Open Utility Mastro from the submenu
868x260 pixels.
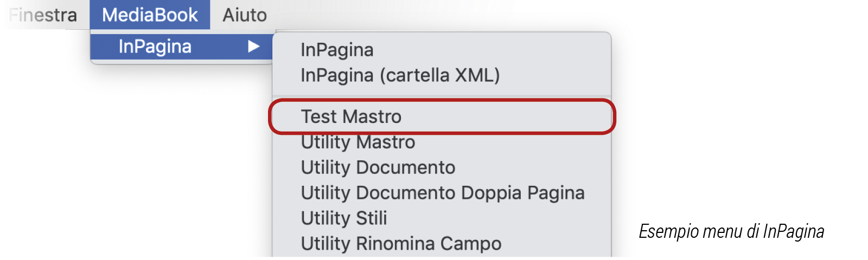click(358, 142)
